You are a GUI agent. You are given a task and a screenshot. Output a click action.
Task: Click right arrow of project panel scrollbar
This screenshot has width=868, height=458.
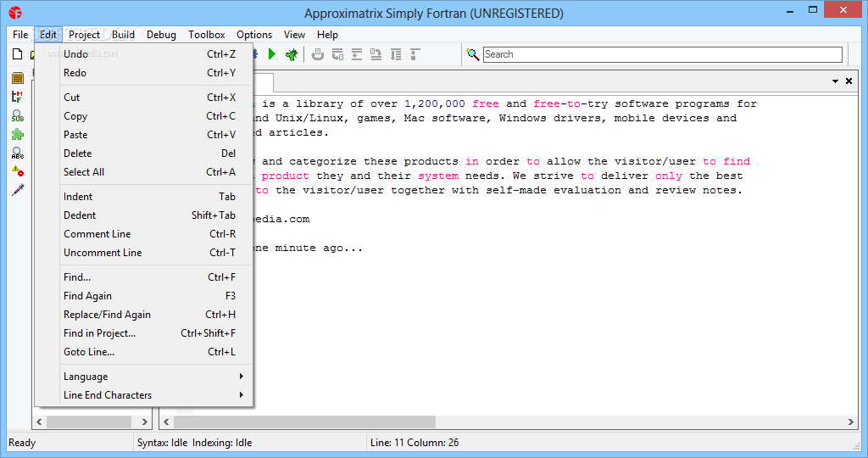(x=144, y=422)
